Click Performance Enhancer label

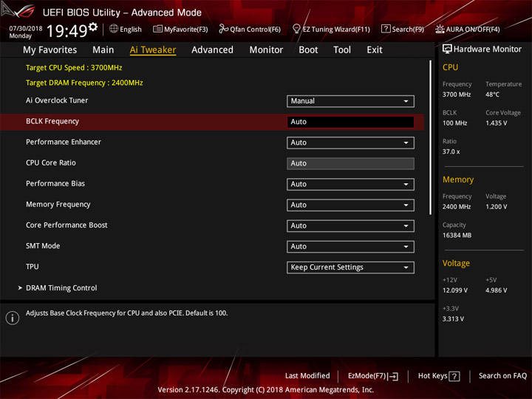(x=64, y=142)
